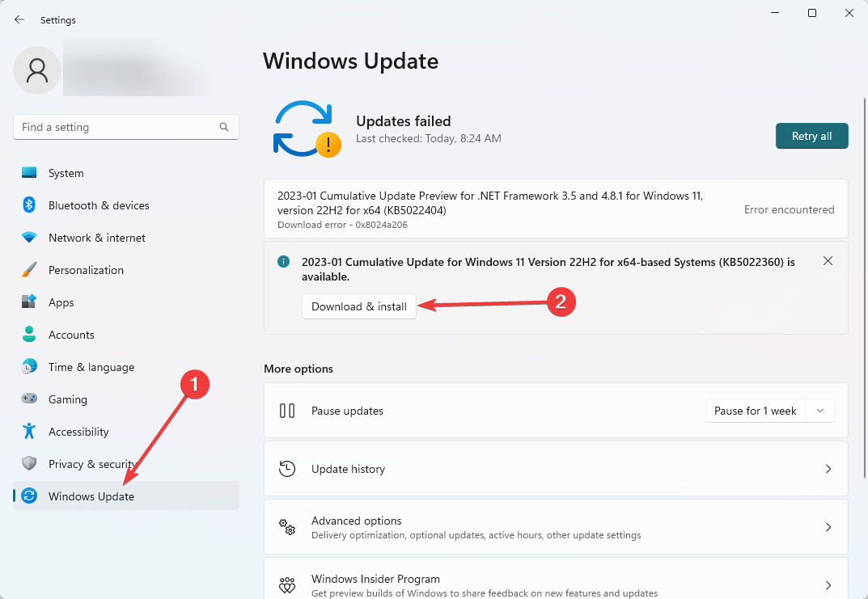Expand Windows Insider Program with its chevron
868x599 pixels.
[828, 585]
